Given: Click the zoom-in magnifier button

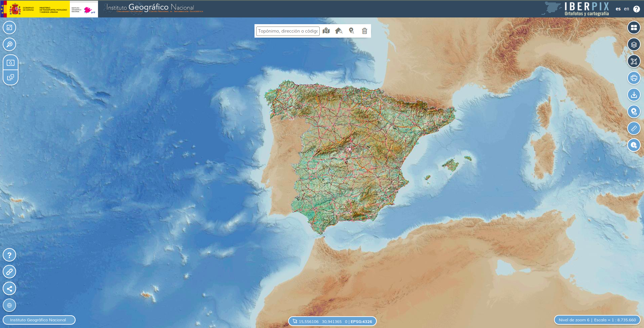Looking at the screenshot, I should click(9, 44).
